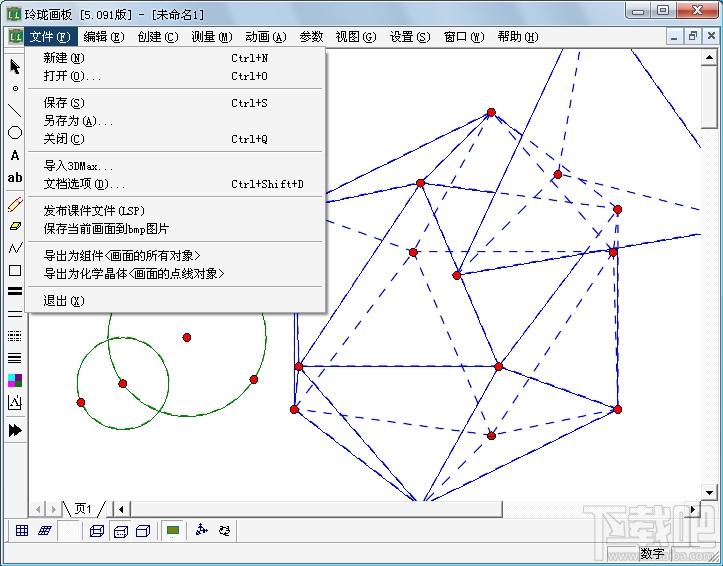Viewport: 723px width, 566px height.
Task: Choose 新建(N) from the file menu
Action: tap(175, 58)
